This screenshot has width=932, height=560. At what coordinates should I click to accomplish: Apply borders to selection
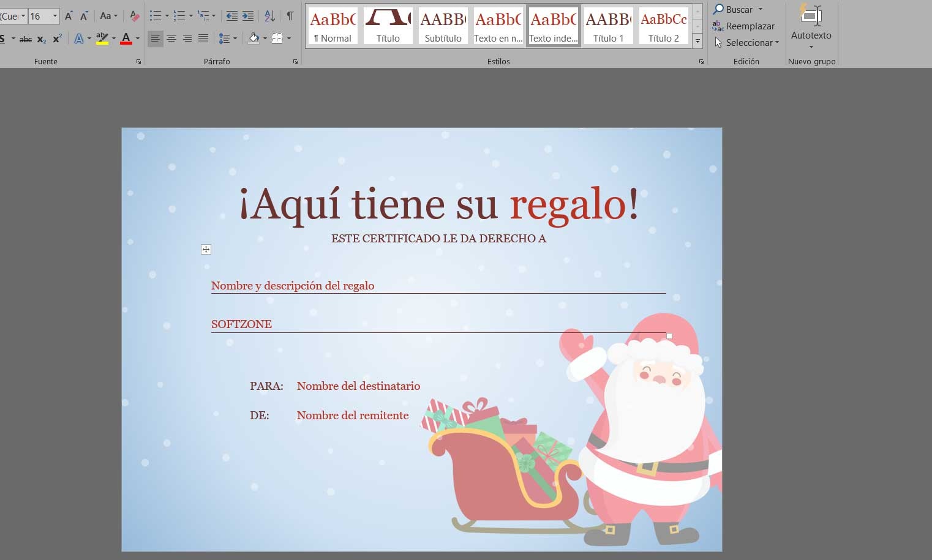[277, 39]
